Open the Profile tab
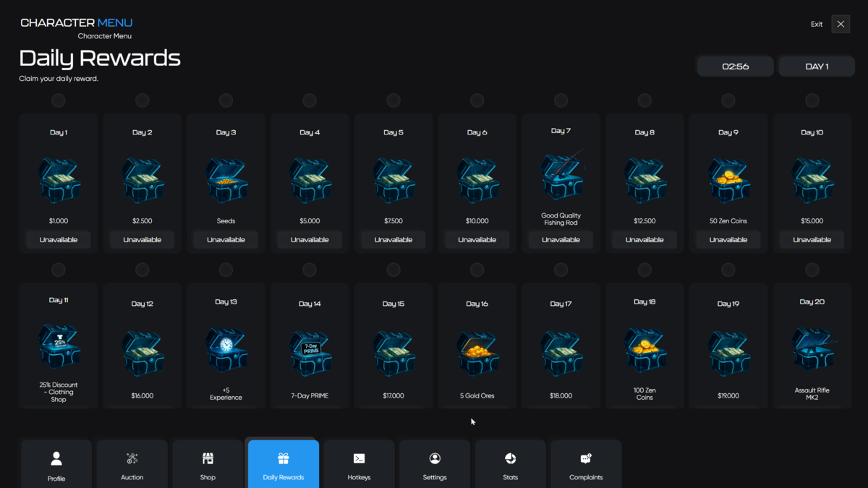This screenshot has height=488, width=868. tap(56, 464)
